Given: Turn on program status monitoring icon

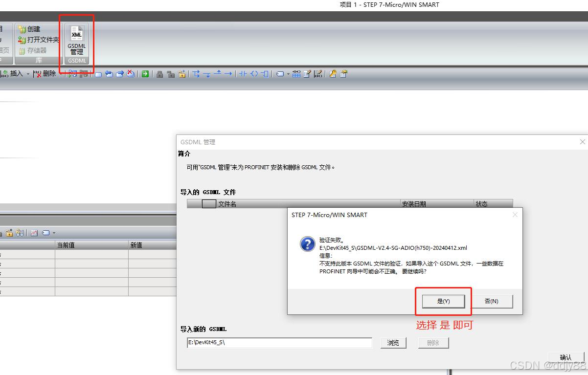Looking at the screenshot, I should pos(72,74).
